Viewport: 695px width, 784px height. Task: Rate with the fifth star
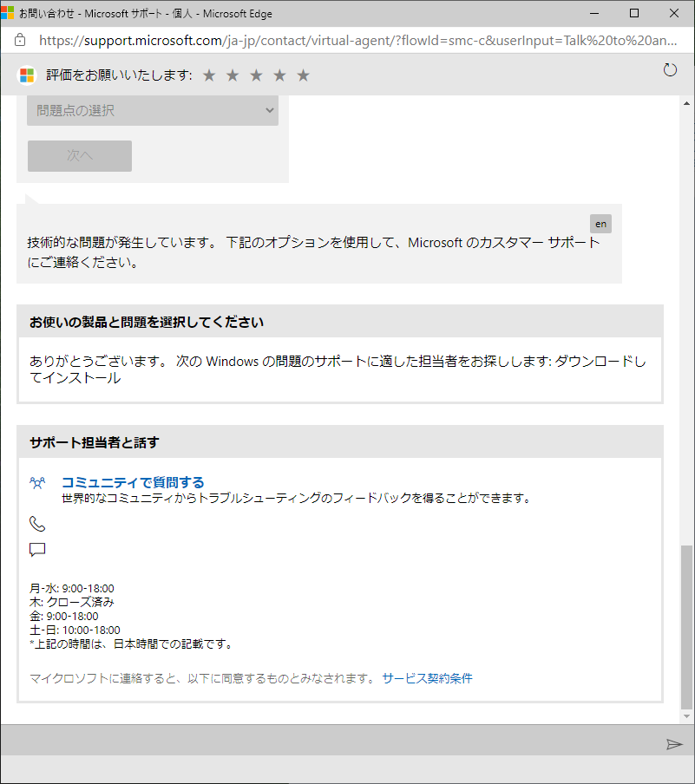[303, 75]
